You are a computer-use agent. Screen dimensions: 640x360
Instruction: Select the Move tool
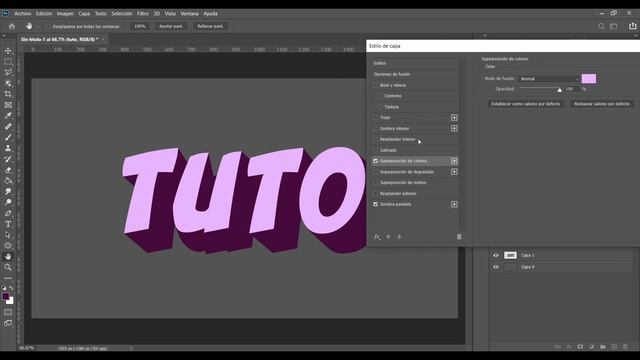pos(8,51)
